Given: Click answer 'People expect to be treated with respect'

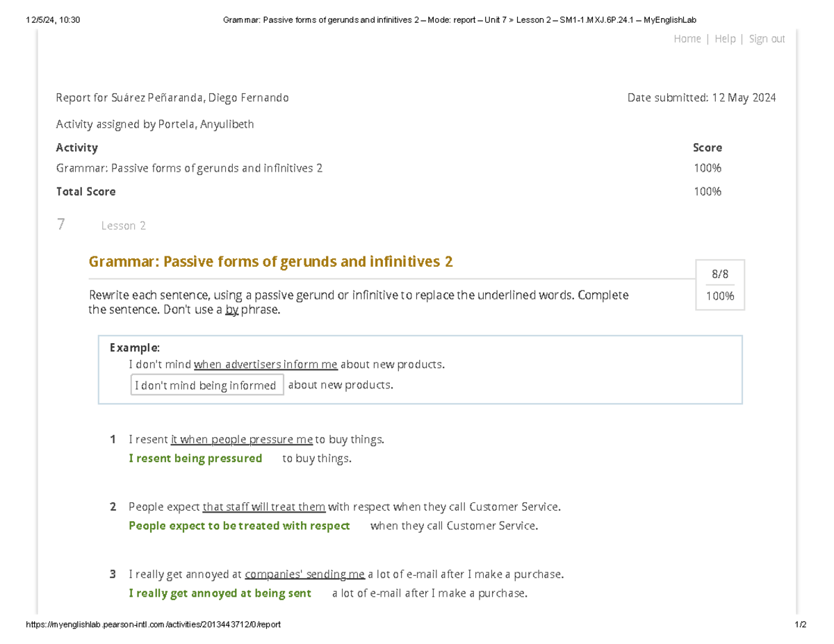Looking at the screenshot, I should (240, 526).
